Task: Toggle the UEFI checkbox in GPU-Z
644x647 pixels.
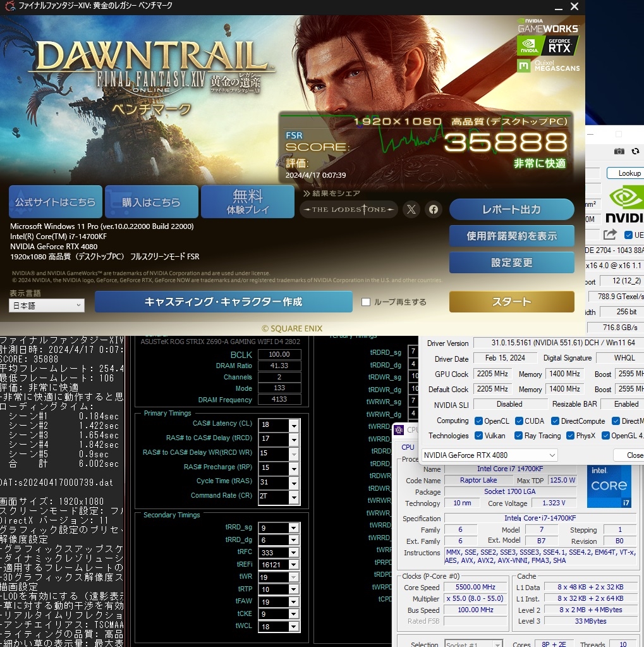Action: 628,235
